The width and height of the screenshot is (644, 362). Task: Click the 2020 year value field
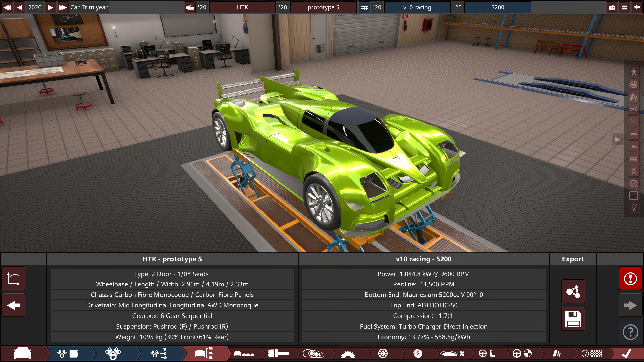point(35,7)
